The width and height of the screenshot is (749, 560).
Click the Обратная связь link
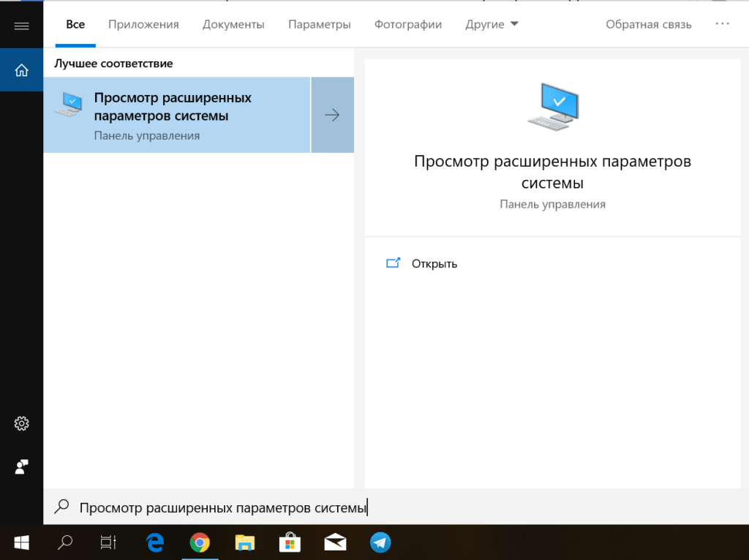click(648, 24)
